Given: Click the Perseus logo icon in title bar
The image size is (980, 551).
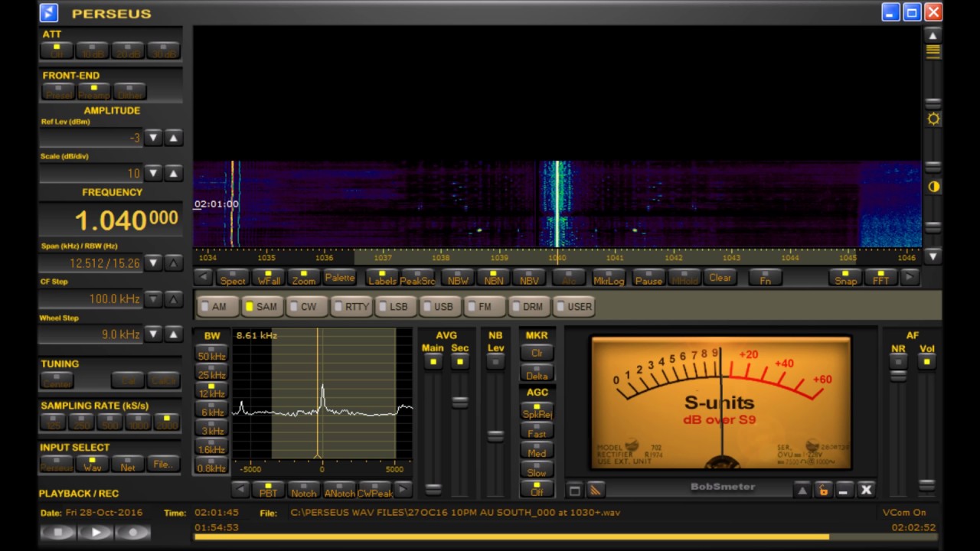Looking at the screenshot, I should [49, 12].
